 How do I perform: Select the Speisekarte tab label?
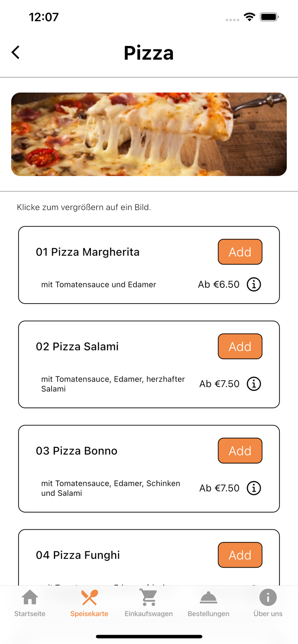click(89, 614)
